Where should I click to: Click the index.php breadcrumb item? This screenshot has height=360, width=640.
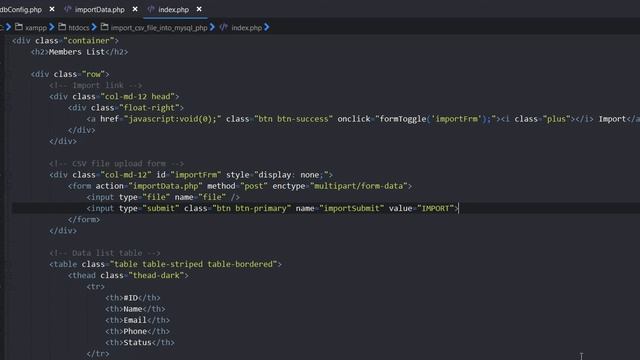247,28
